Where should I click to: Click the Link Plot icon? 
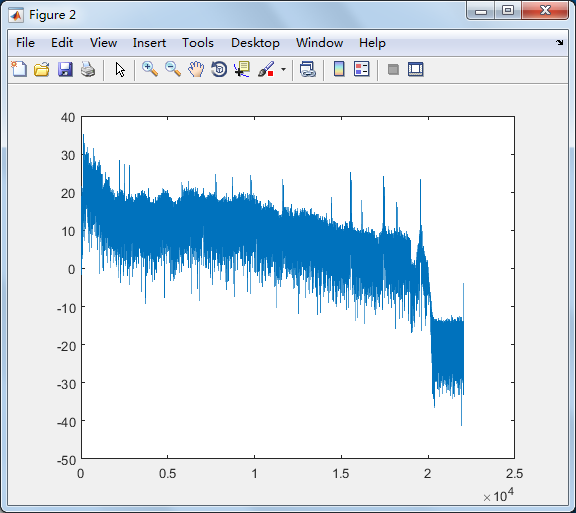307,69
